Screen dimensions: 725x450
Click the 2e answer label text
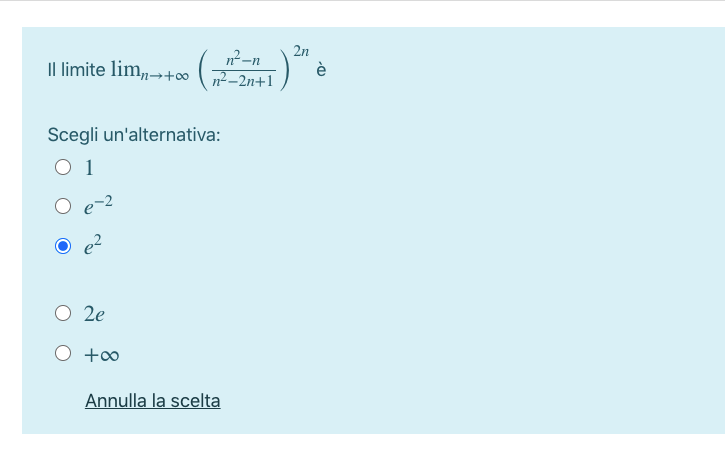point(94,314)
